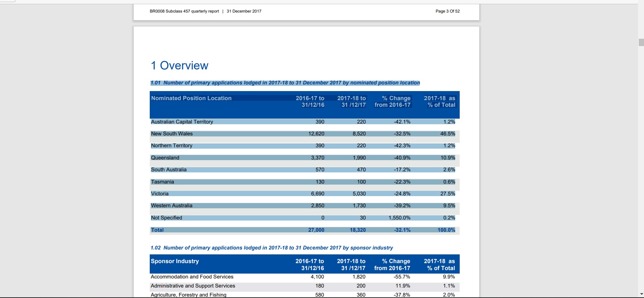This screenshot has width=644, height=298.
Task: Click the -40.9% change for Queensland
Action: (x=402, y=158)
